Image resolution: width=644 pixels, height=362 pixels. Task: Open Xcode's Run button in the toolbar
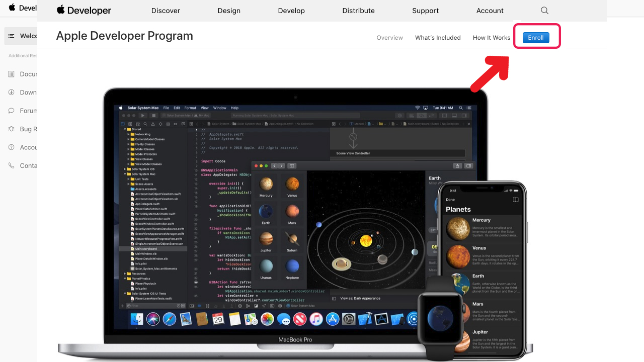click(x=143, y=115)
